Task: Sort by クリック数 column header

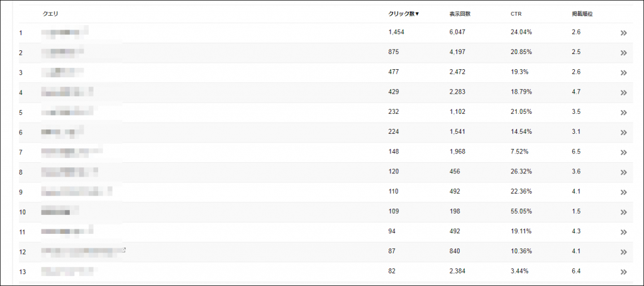Action: click(x=404, y=13)
